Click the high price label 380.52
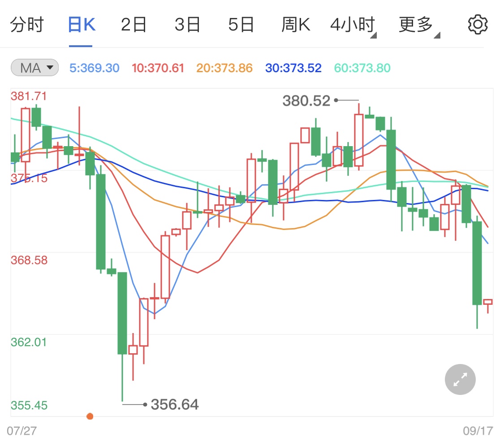 point(306,101)
